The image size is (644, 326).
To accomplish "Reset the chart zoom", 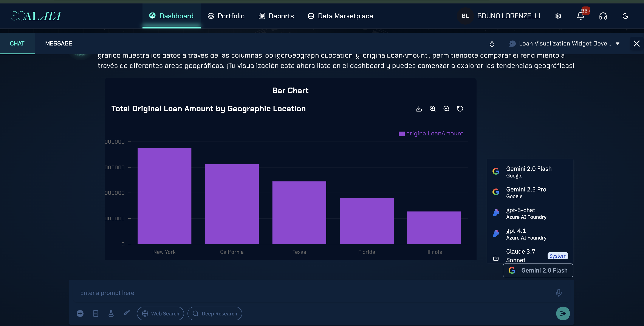I will coord(460,109).
